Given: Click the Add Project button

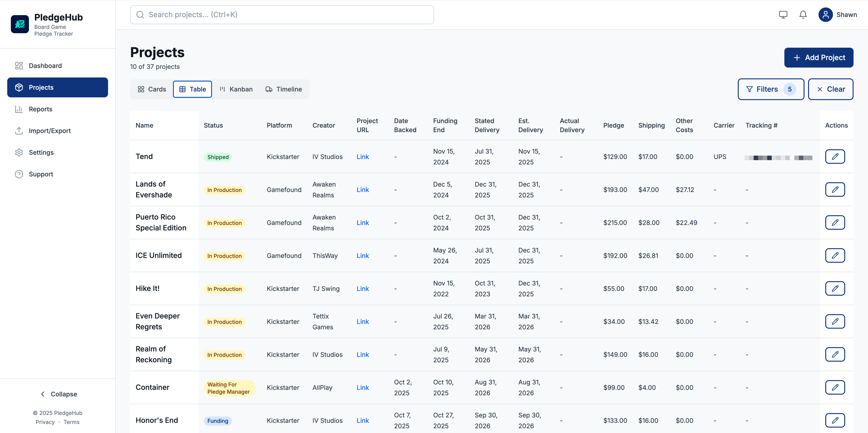Looking at the screenshot, I should pyautogui.click(x=819, y=57).
